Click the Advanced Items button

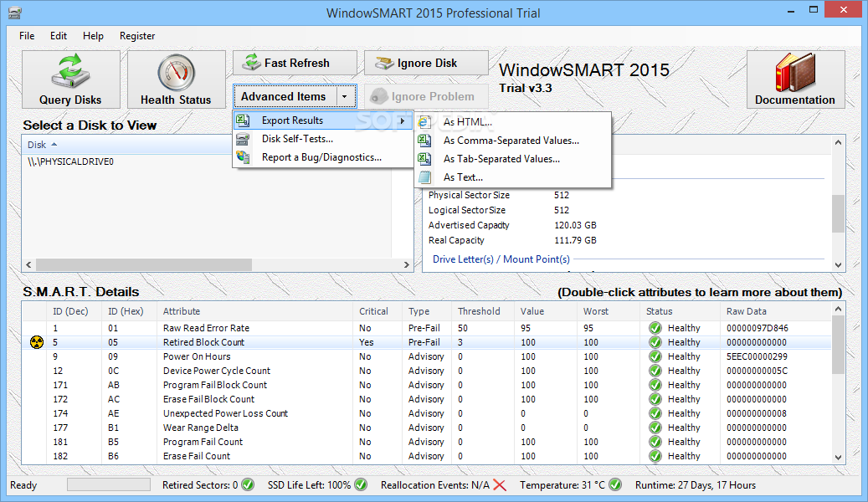coord(284,96)
